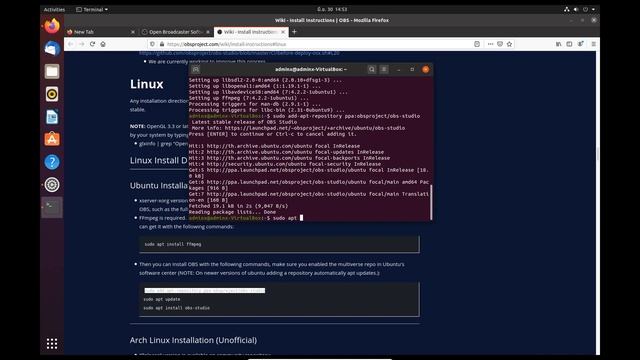Click the 'sudo apt install ffmpeg' code block
Viewport: 640px width, 360px height.
(x=279, y=244)
